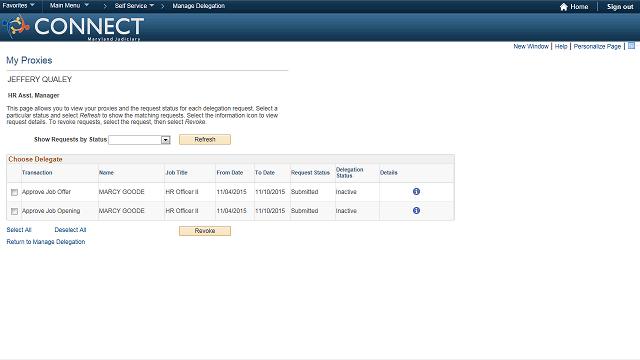Click the Job Title column header
640x360 pixels.
pyautogui.click(x=176, y=173)
